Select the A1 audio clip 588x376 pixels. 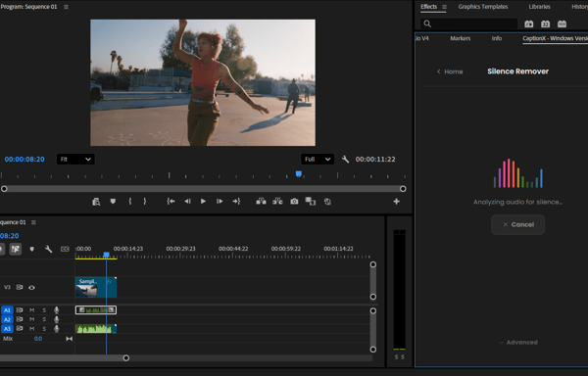point(96,310)
